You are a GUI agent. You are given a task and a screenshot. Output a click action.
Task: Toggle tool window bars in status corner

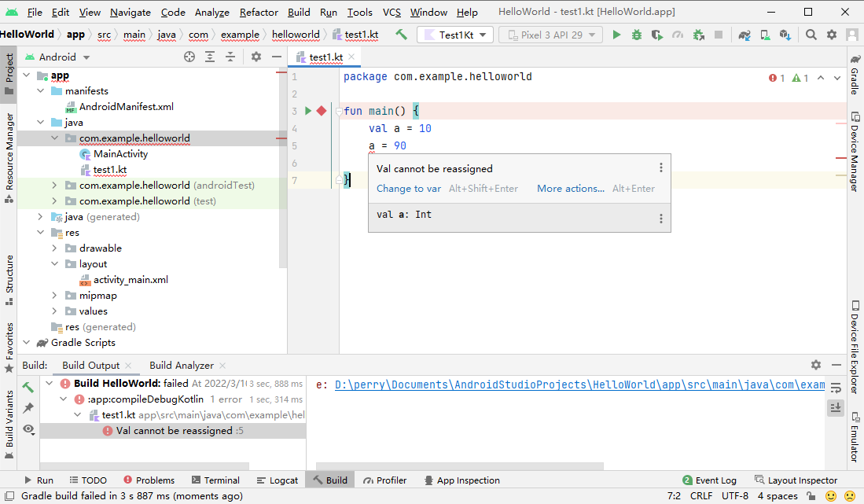[9, 495]
